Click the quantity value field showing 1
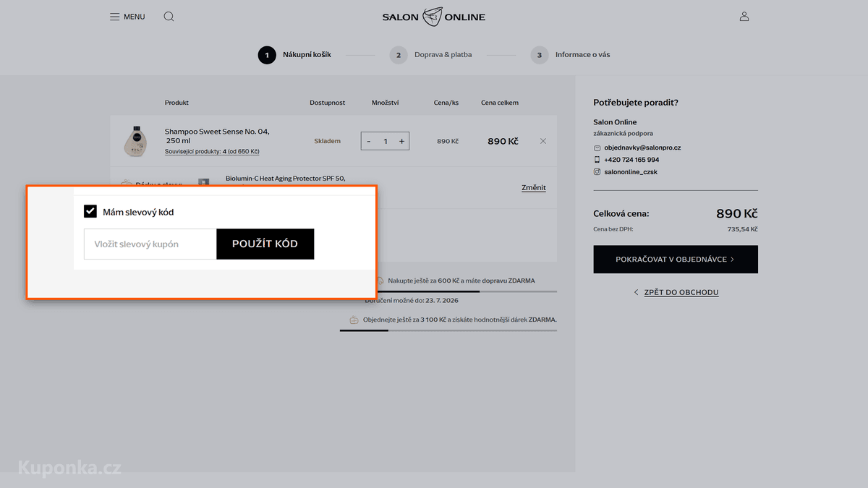This screenshot has height=488, width=868. click(386, 141)
